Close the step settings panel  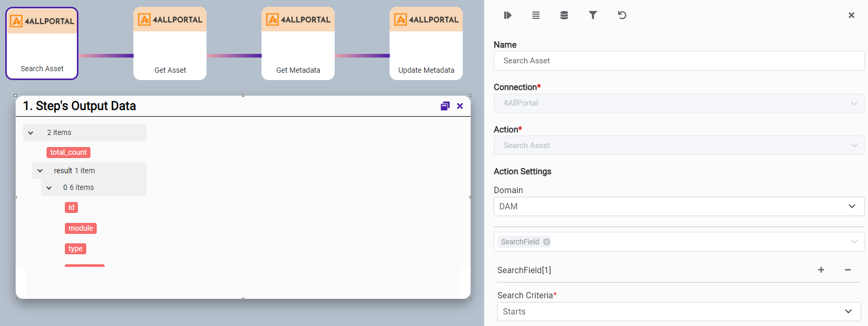851,15
